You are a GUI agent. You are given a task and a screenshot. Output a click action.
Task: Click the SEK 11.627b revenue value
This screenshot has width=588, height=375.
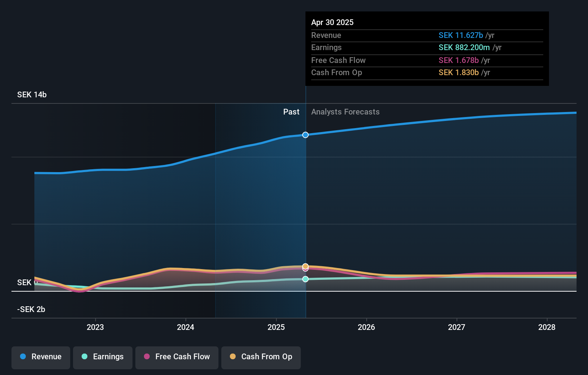point(461,35)
